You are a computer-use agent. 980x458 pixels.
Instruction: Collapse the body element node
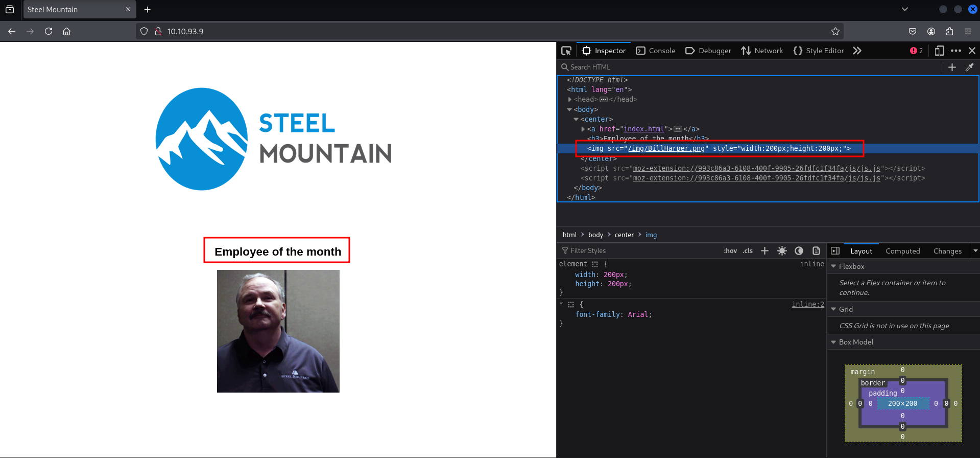(x=569, y=109)
